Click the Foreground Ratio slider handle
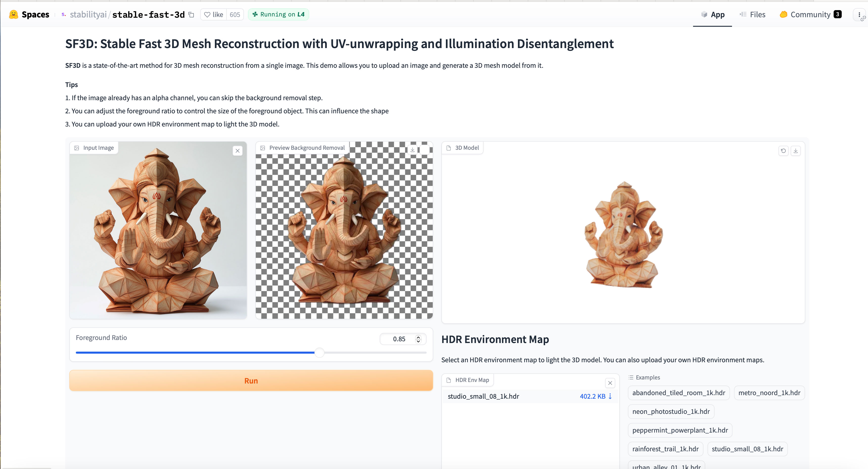 [319, 353]
